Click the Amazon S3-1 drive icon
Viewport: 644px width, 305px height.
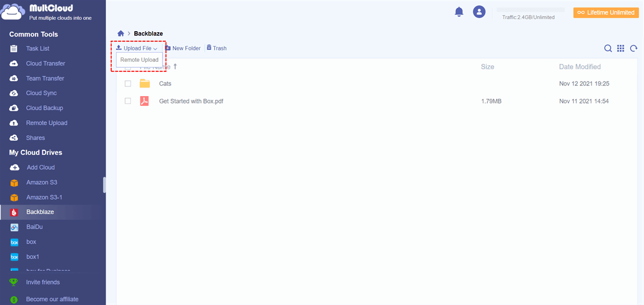pyautogui.click(x=14, y=198)
